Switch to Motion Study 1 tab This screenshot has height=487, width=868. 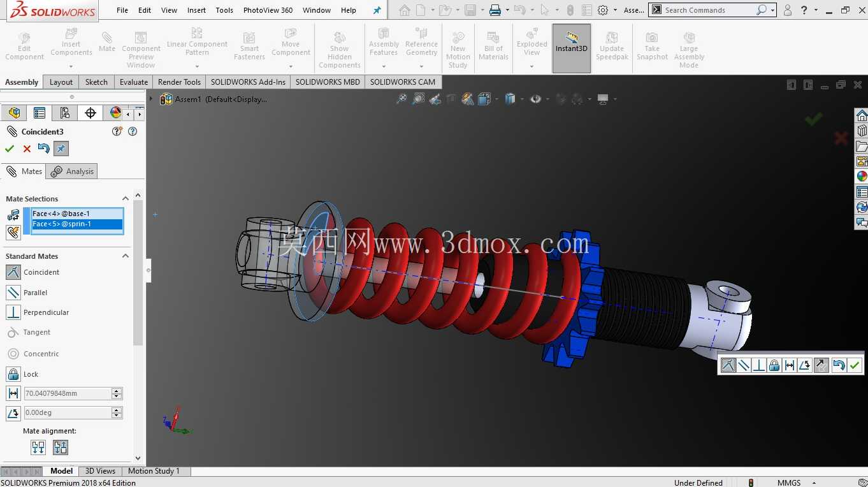154,471
